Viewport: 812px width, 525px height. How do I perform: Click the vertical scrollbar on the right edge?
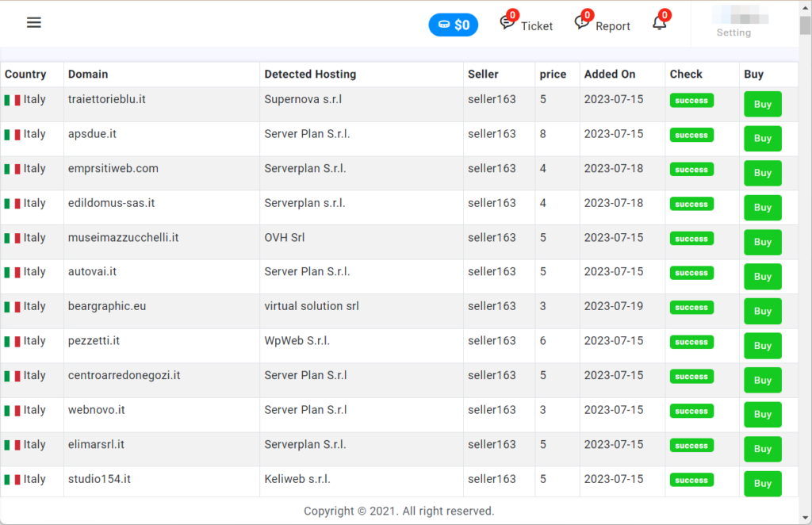coord(805,238)
